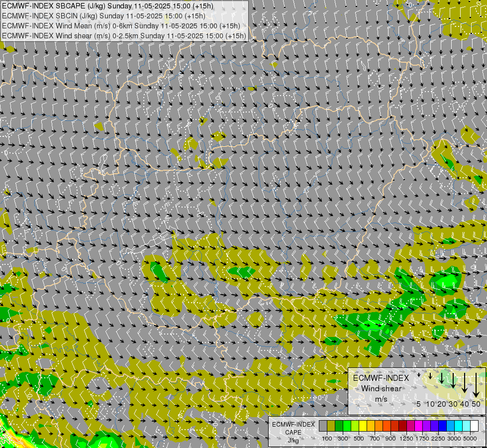Viewport: 487px width, 448px height.
Task: Click the gray swatch in CAPE legend
Action: click(x=323, y=426)
